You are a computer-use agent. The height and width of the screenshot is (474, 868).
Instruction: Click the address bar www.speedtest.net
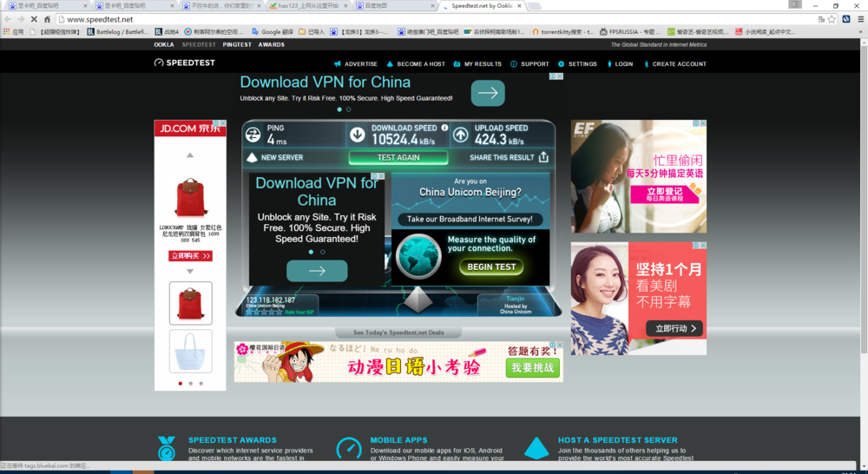100,19
